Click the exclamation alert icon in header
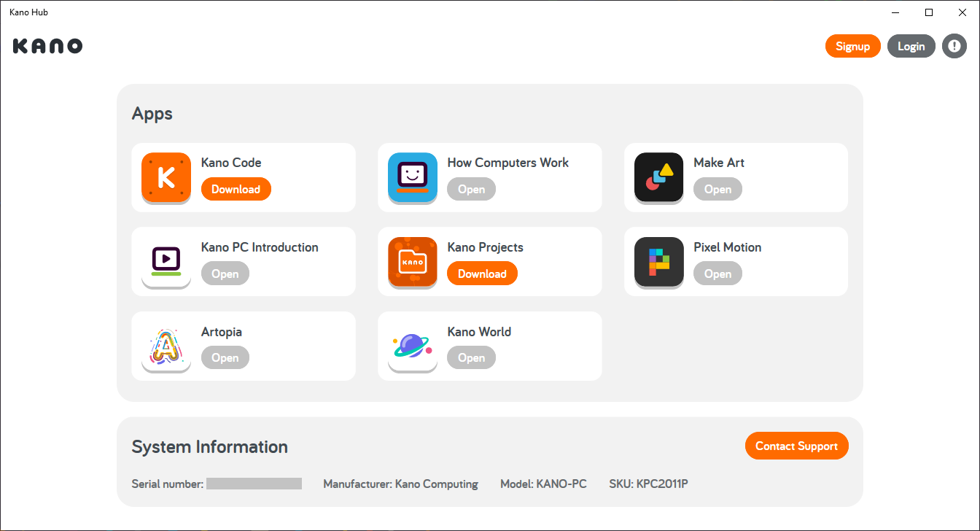This screenshot has width=980, height=531. 954,46
